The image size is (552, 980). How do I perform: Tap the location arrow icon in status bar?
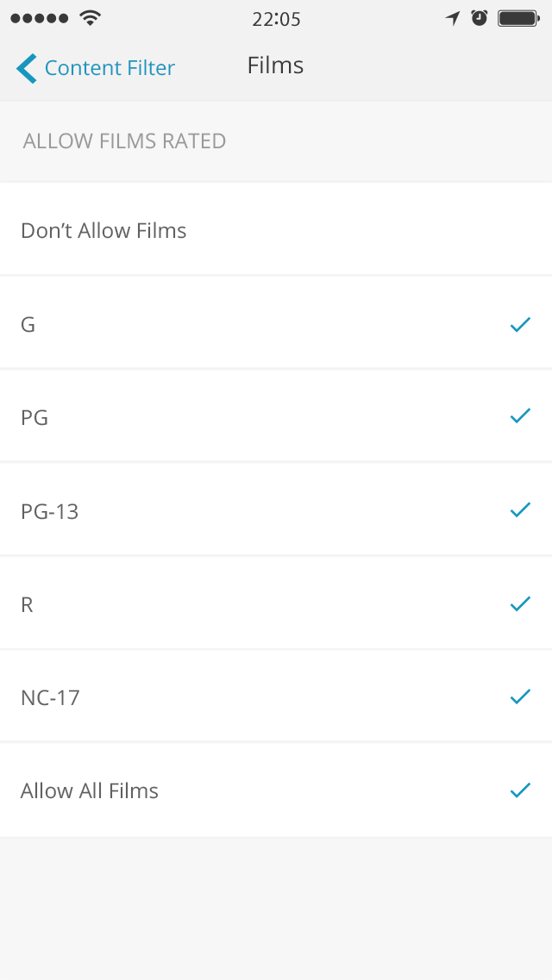(x=452, y=17)
